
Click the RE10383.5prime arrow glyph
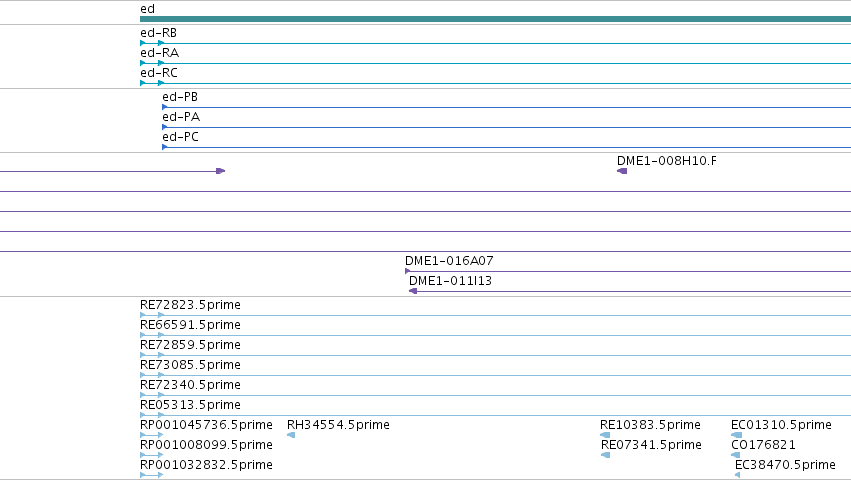[605, 435]
